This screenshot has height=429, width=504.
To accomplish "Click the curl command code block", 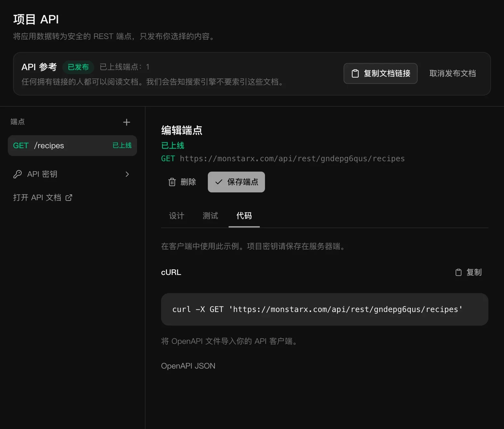I will (x=325, y=309).
